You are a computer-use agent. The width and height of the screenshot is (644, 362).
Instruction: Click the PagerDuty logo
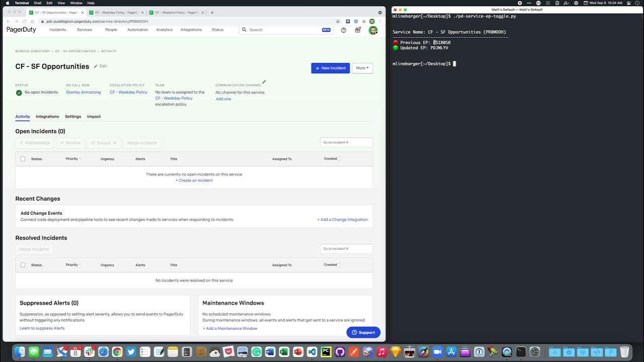point(21,30)
